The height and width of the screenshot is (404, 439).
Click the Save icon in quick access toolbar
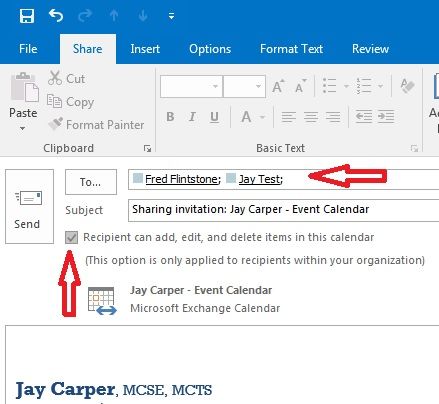[27, 16]
